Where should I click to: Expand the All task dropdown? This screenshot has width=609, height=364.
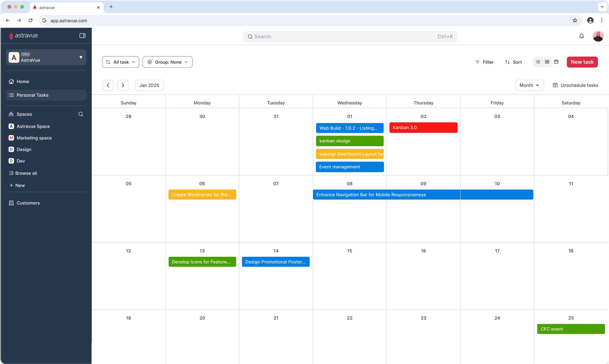121,62
